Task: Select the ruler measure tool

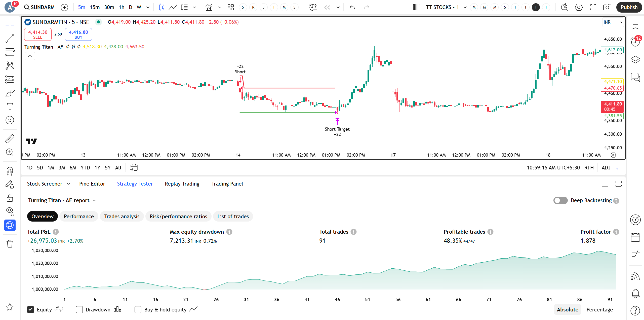Action: [x=10, y=138]
